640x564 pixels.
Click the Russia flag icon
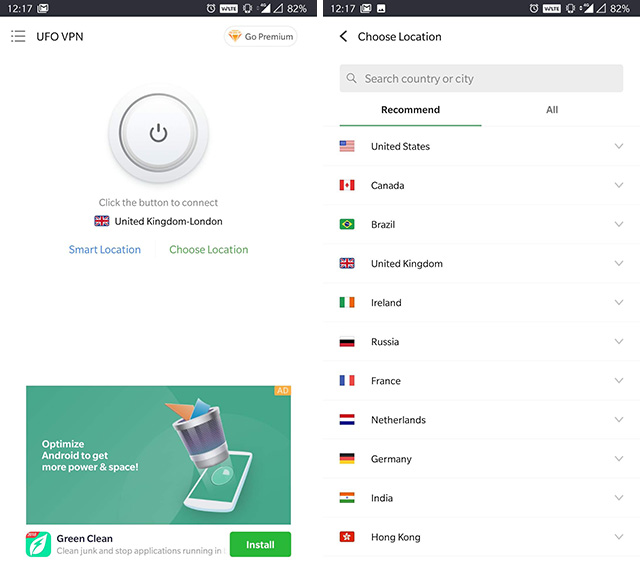click(347, 342)
